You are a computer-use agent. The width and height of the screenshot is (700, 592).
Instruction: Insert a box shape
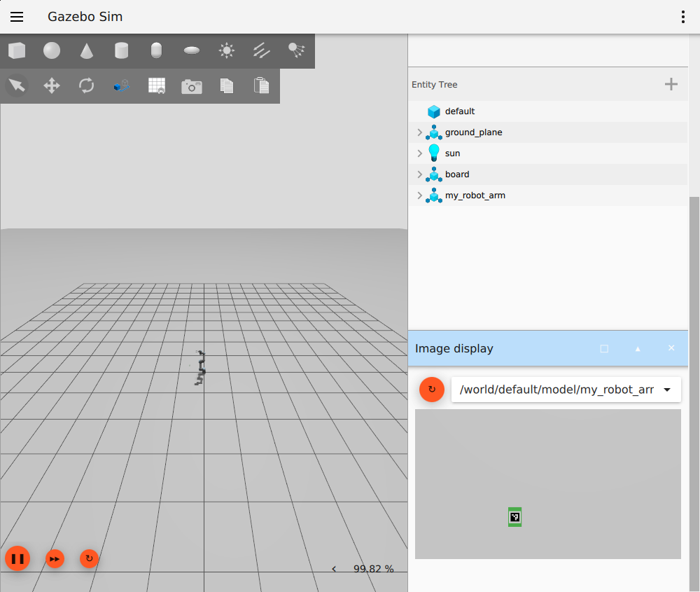[17, 50]
